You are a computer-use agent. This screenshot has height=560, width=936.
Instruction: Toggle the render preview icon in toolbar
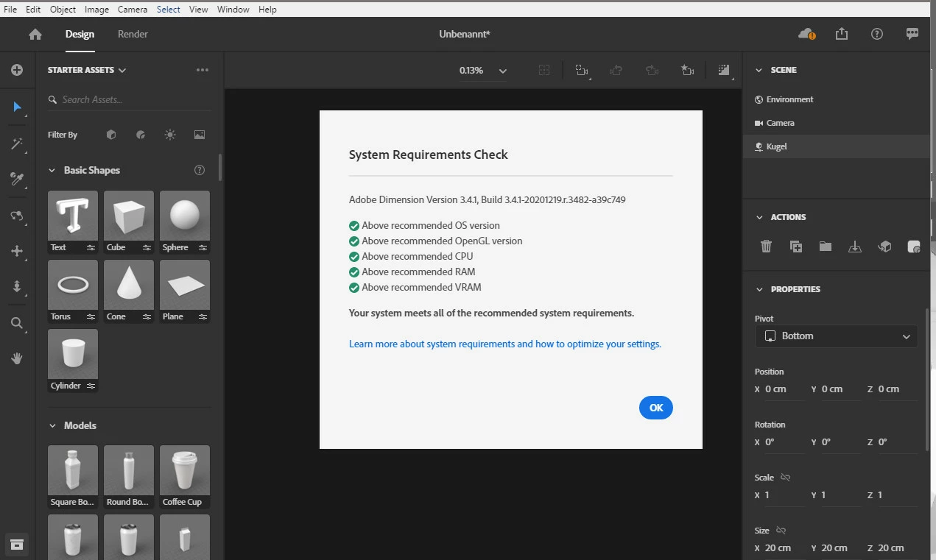pyautogui.click(x=724, y=71)
